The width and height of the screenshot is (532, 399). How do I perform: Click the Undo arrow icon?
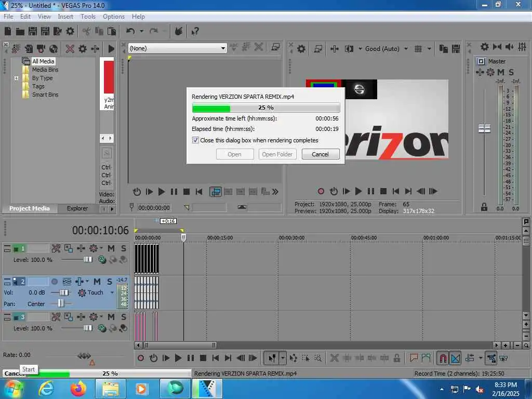pos(130,31)
